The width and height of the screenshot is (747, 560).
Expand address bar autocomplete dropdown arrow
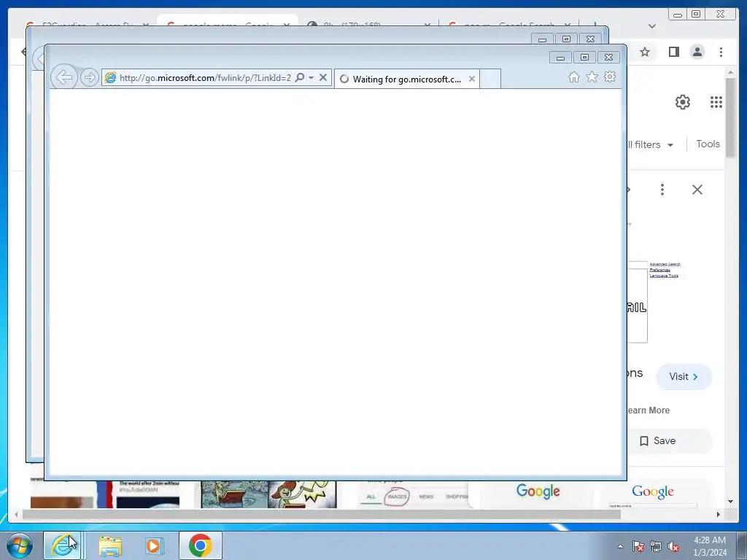point(311,77)
